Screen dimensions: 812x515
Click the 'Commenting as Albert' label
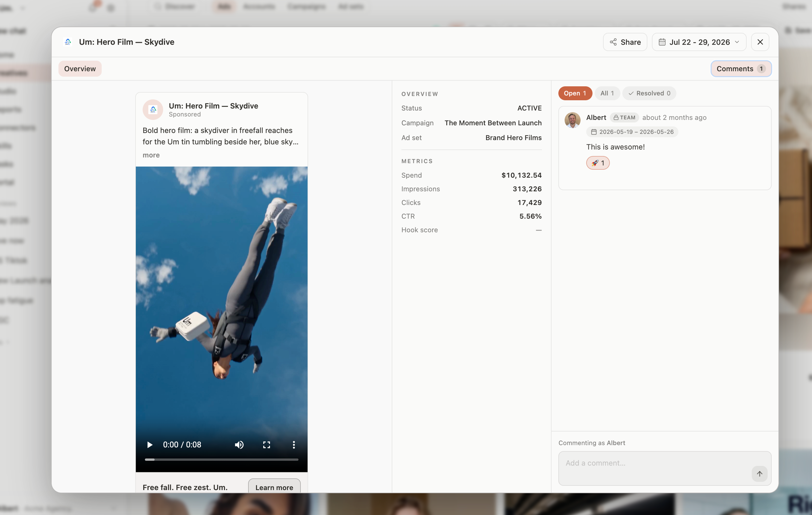592,443
